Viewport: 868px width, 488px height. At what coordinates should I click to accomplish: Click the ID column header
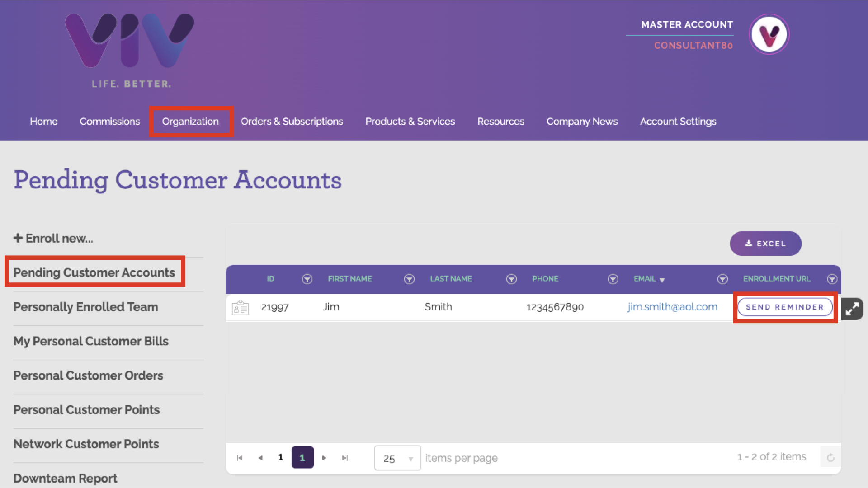[270, 279]
